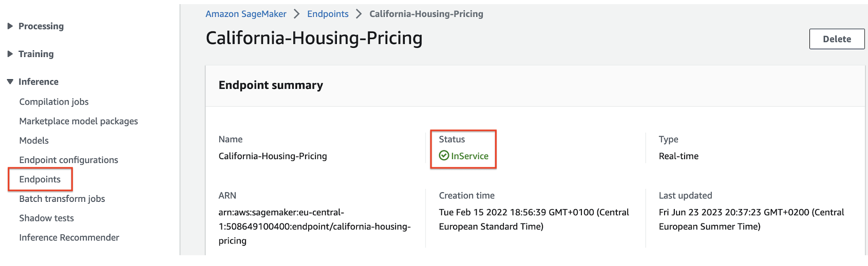Click the Endpoint summary heading
Image resolution: width=868 pixels, height=266 pixels.
271,85
